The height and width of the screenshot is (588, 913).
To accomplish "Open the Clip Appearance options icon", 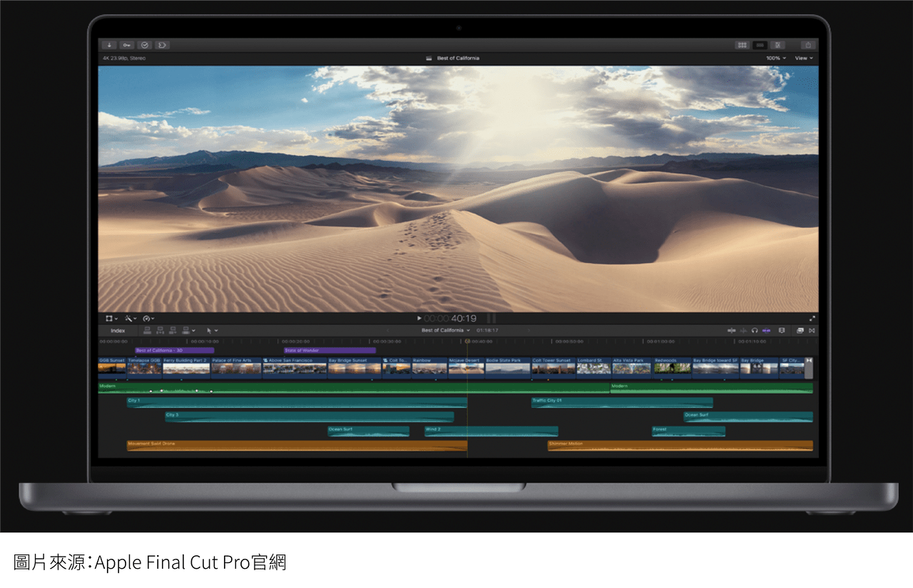I will pos(782,331).
